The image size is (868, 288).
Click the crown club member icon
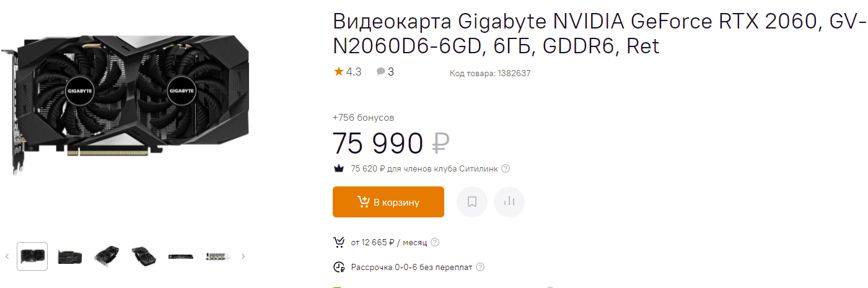(x=339, y=168)
